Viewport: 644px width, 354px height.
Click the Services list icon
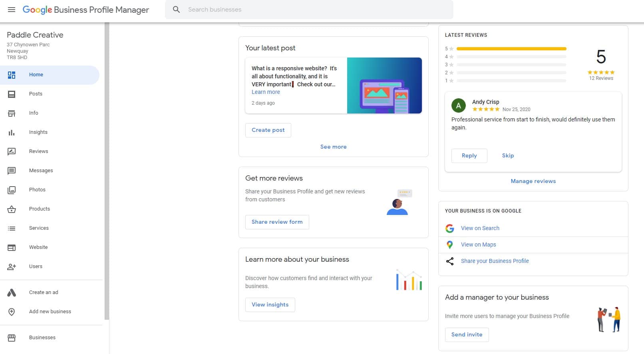coord(12,228)
